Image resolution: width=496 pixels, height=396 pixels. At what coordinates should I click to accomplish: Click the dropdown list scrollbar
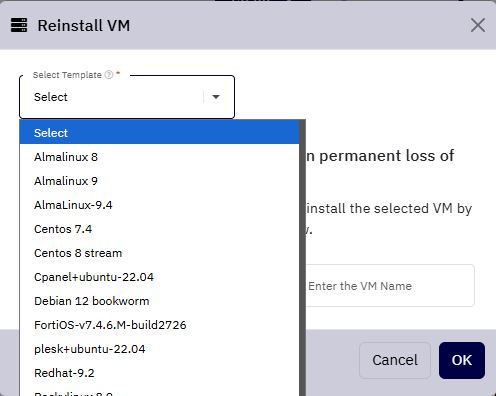point(302,258)
